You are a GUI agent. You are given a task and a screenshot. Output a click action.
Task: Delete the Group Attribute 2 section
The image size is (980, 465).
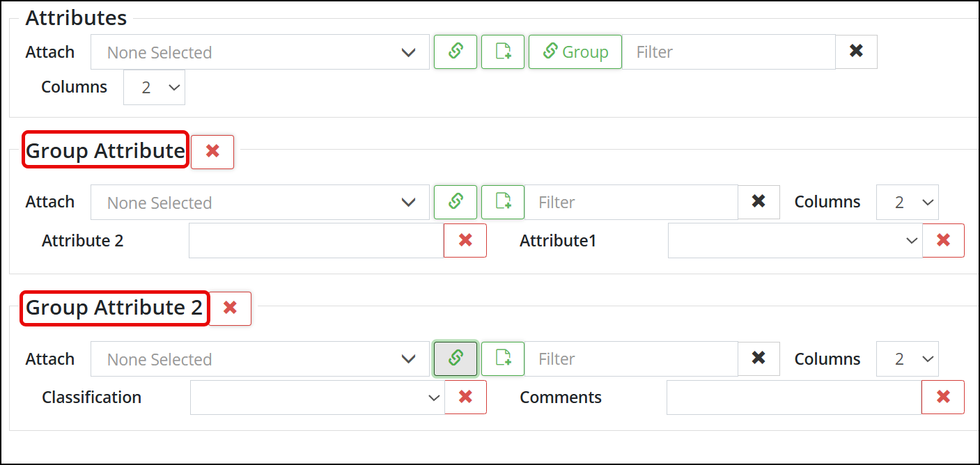tap(230, 308)
